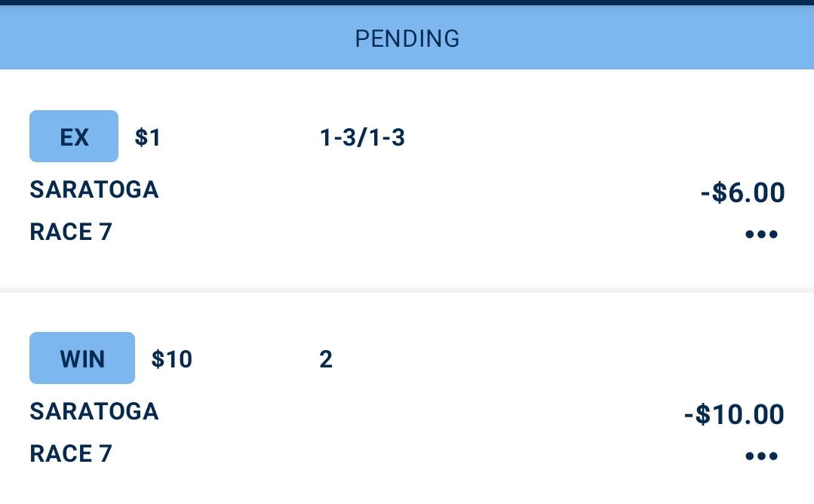Screen dimensions: 814x504
Task: Open three-dot menu for the $10 win bet
Action: coord(761,456)
